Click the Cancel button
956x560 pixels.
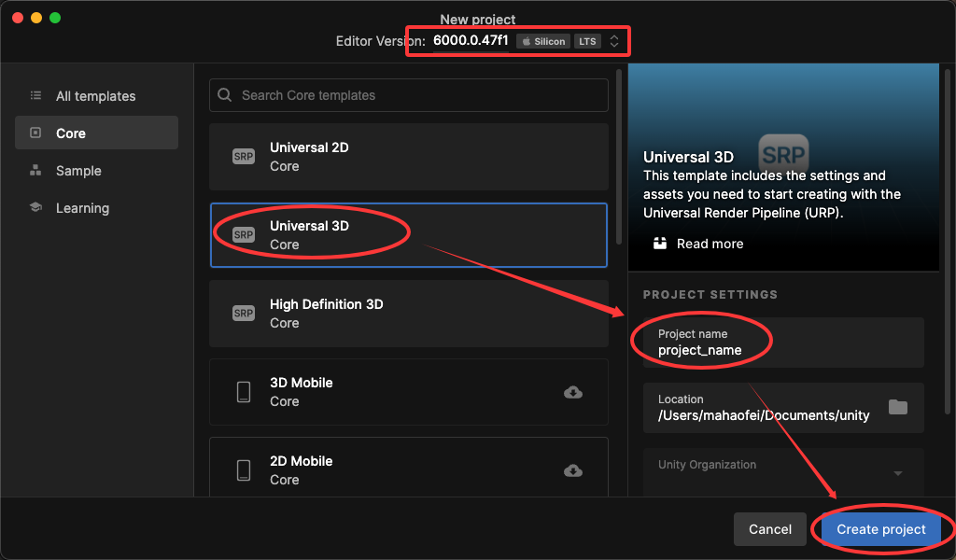point(770,529)
